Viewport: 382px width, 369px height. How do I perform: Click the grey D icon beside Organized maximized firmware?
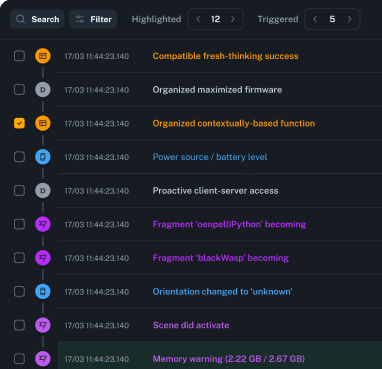[43, 90]
